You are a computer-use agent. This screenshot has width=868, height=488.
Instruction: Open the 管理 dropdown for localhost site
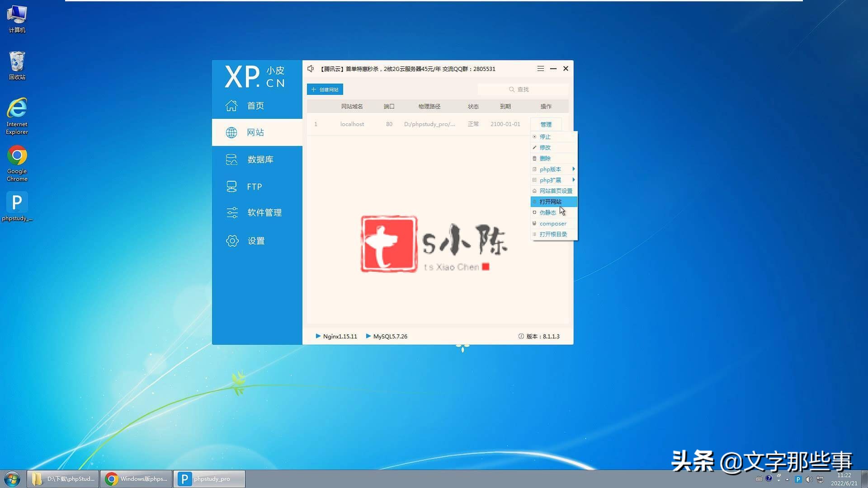(546, 124)
